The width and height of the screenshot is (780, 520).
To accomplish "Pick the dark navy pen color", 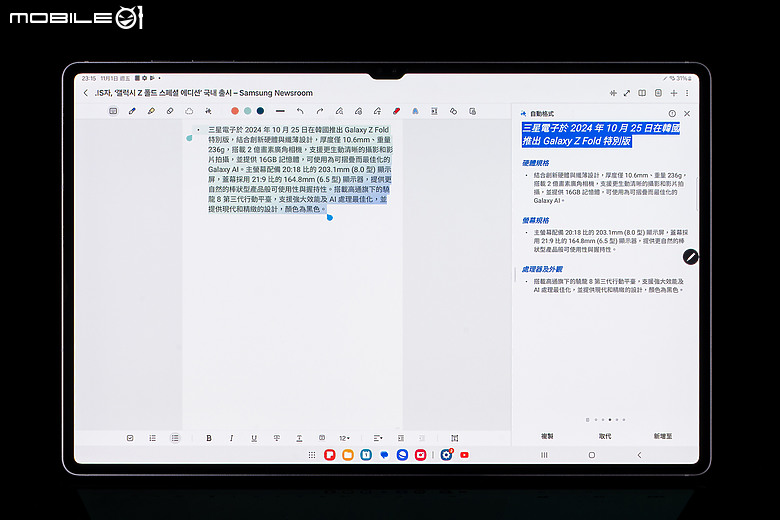I will (260, 111).
